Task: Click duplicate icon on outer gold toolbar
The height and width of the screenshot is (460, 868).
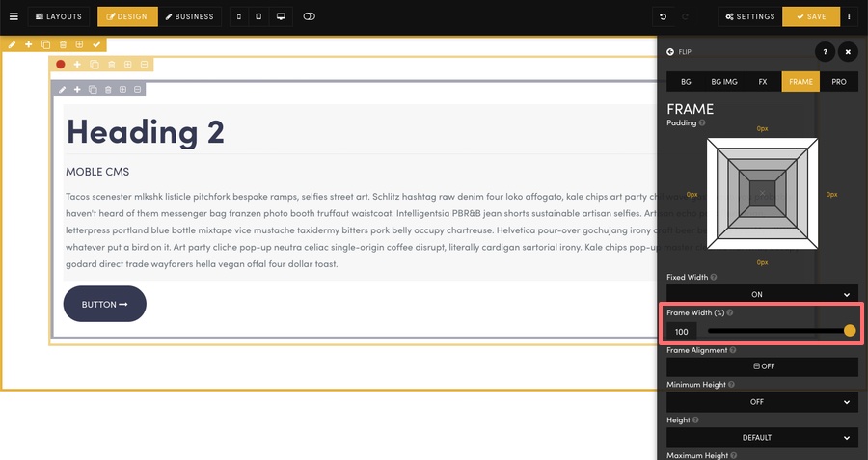Action: [46, 44]
